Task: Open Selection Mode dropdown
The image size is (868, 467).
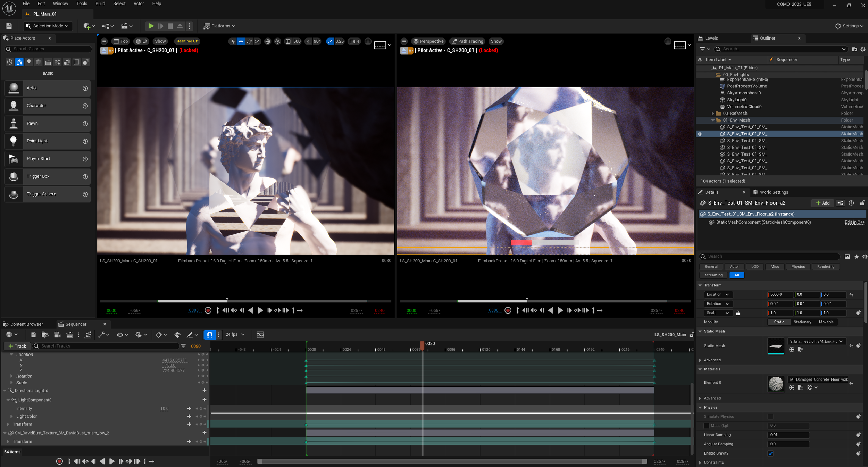Action: tap(48, 26)
